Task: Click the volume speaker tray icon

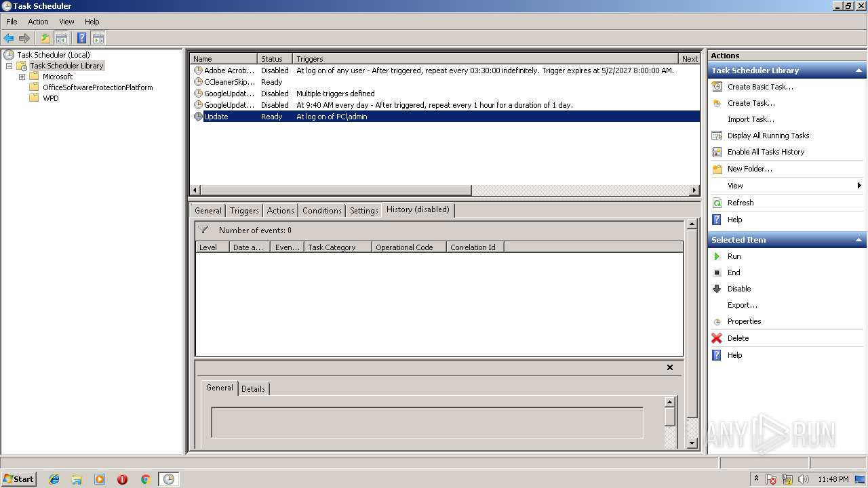Action: click(x=803, y=479)
